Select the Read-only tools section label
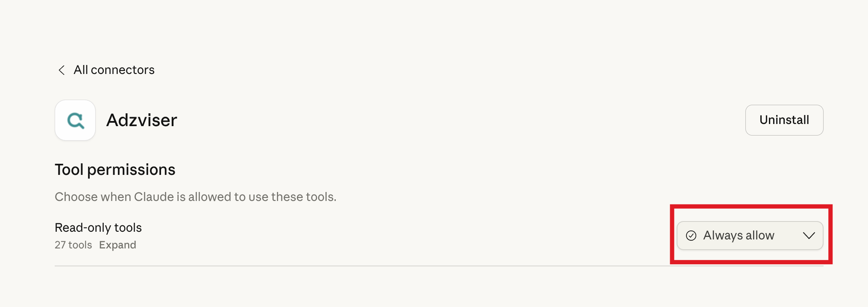Screen dimensions: 868x307 coord(98,227)
